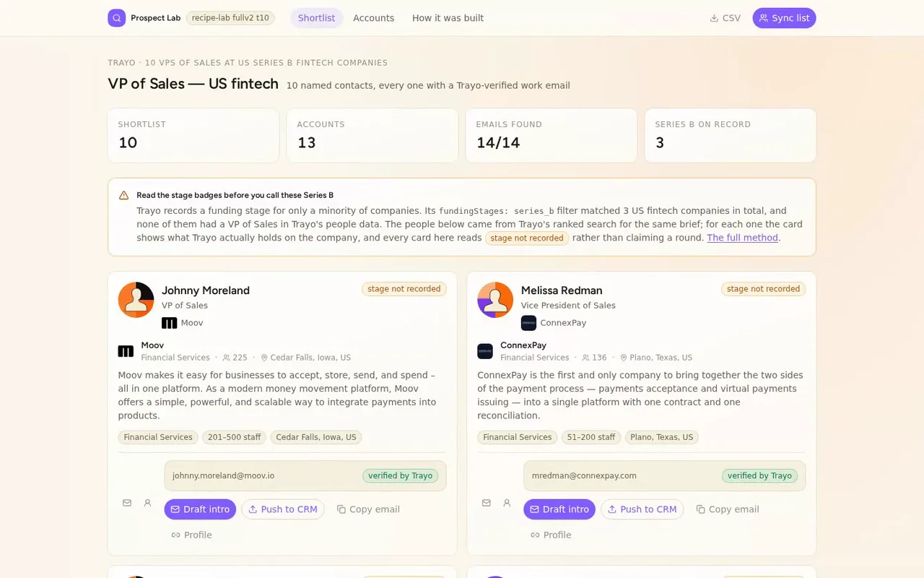Click the ConnexPay logo under "Vice President of Sales"
The height and width of the screenshot is (578, 924).
click(x=528, y=323)
